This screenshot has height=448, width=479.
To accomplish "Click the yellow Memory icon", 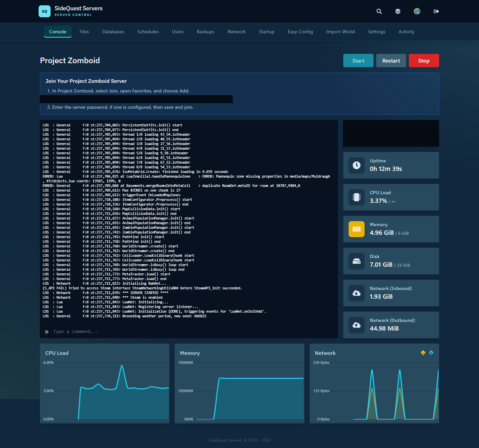I will [x=357, y=229].
